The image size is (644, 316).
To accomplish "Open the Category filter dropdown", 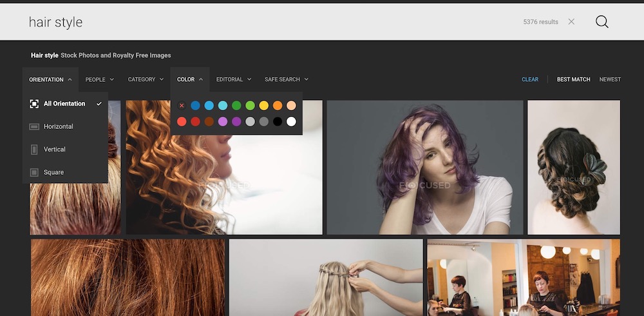I will [146, 79].
